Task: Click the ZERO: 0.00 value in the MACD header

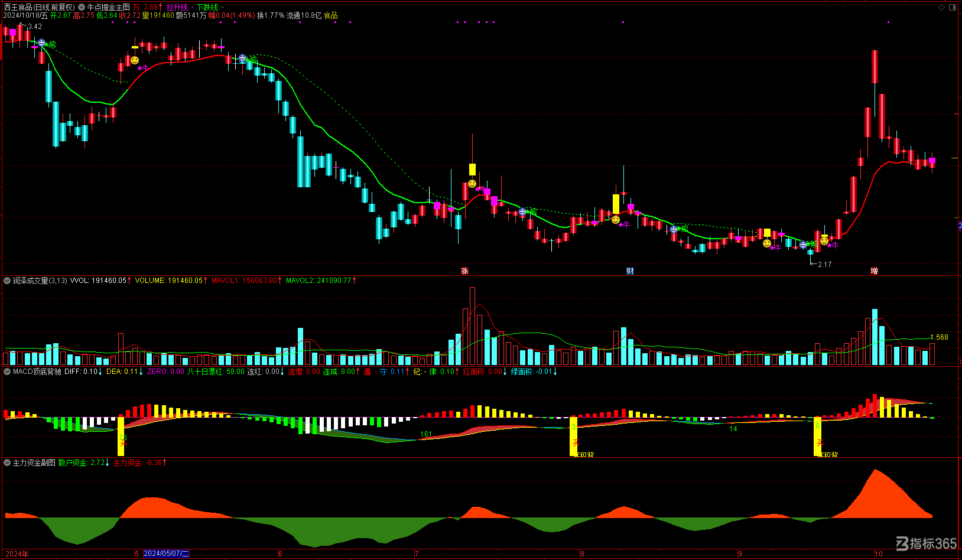Action: click(x=165, y=372)
